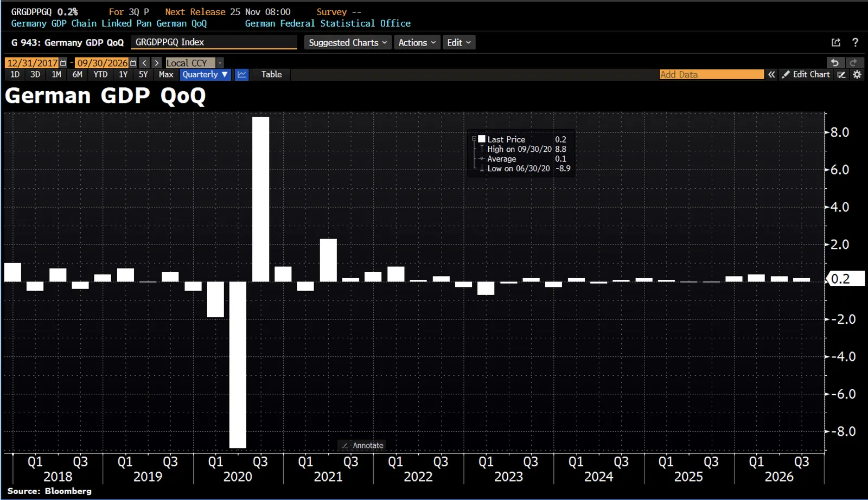Screen dimensions: 868x500
Task: Click the 'Average' legend row
Action: tap(521, 159)
